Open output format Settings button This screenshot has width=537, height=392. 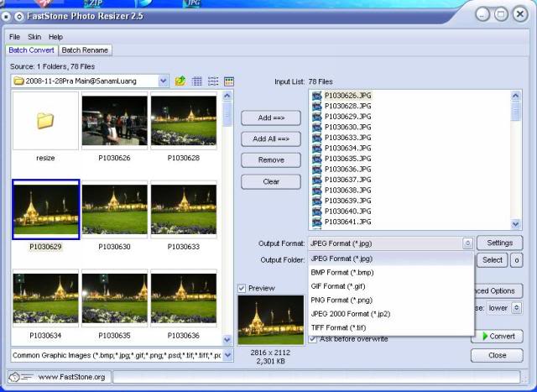500,243
